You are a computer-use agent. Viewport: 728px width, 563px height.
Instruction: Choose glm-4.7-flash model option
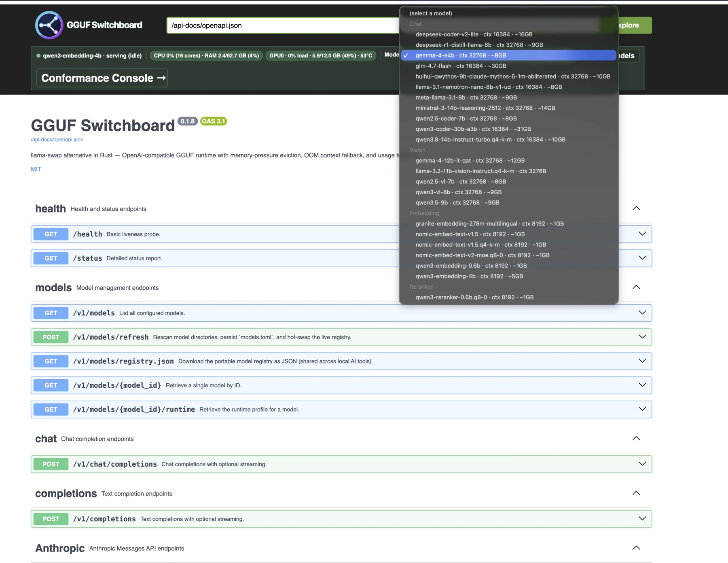tap(508, 66)
